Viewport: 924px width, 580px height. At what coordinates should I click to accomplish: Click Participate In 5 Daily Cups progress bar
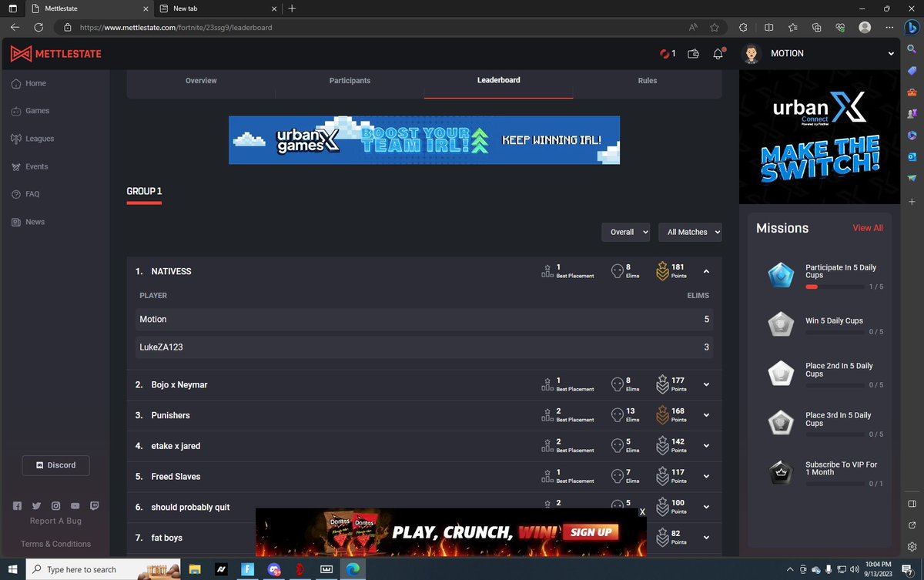[835, 287]
